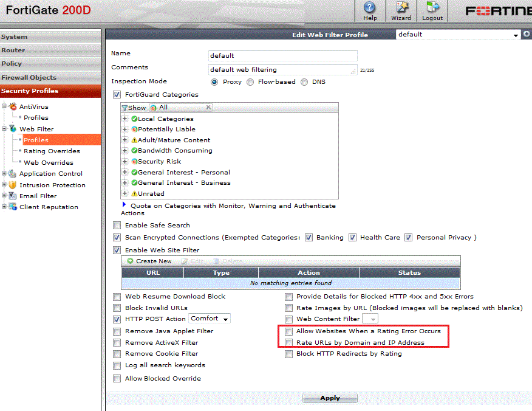Expand Potentially Liable category
532x411 pixels.
[x=125, y=129]
